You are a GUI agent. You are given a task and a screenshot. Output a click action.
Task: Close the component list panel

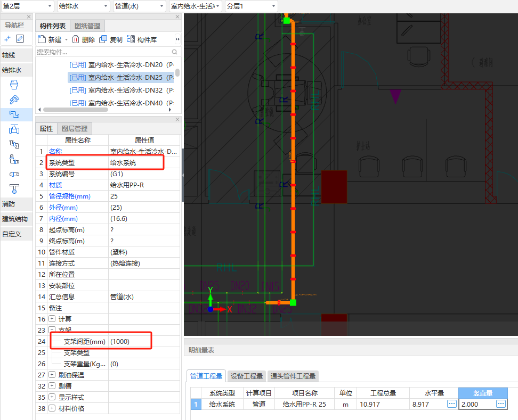pos(177,17)
